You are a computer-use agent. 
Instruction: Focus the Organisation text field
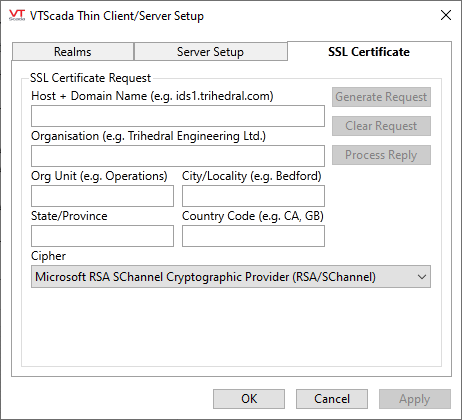[x=178, y=156]
